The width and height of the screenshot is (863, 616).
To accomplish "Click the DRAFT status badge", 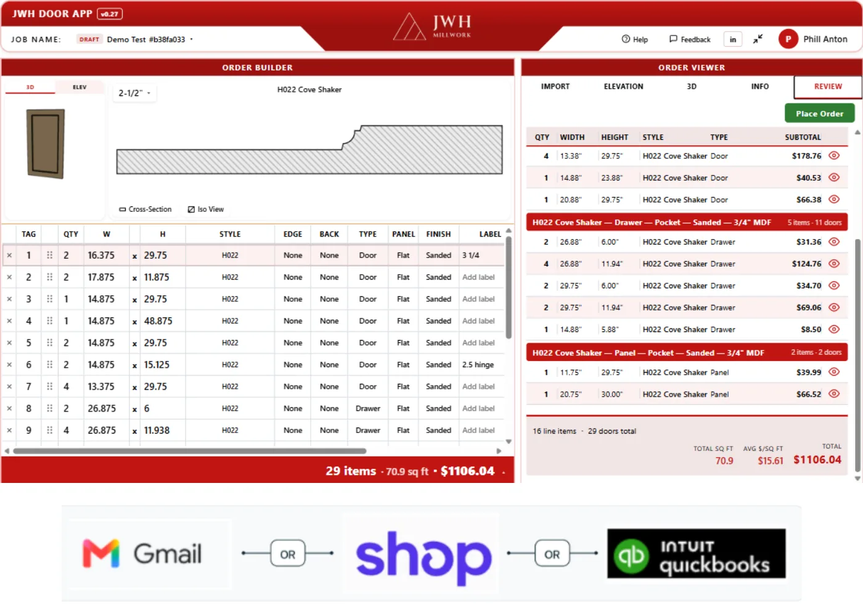I will [x=89, y=39].
